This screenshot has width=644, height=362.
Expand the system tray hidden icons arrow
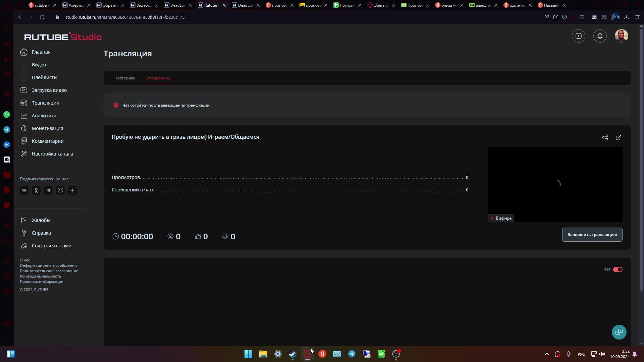pos(547,354)
